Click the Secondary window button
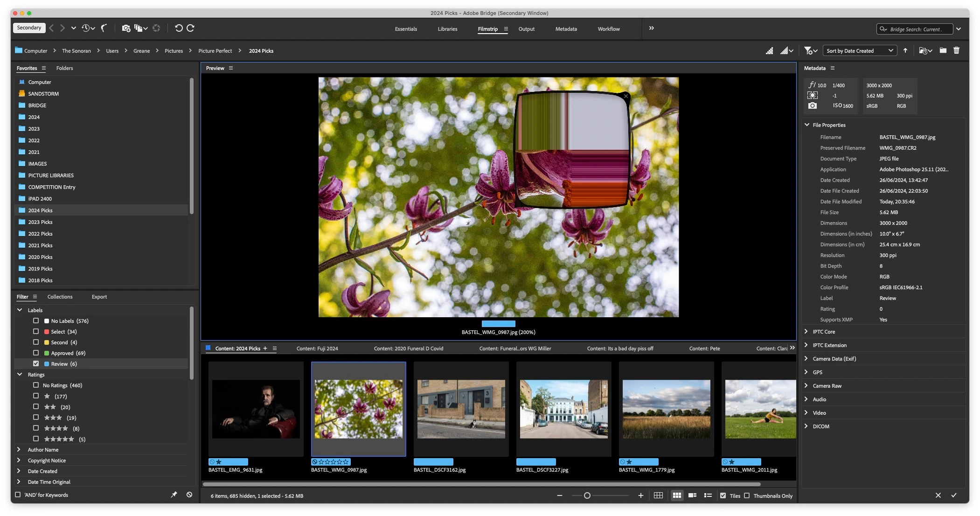 pos(29,28)
